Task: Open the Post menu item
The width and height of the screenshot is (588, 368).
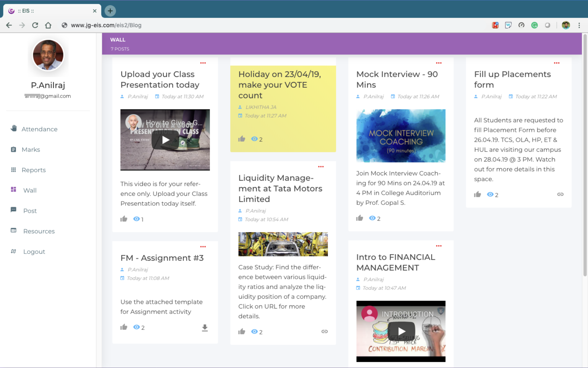Action: [x=30, y=211]
